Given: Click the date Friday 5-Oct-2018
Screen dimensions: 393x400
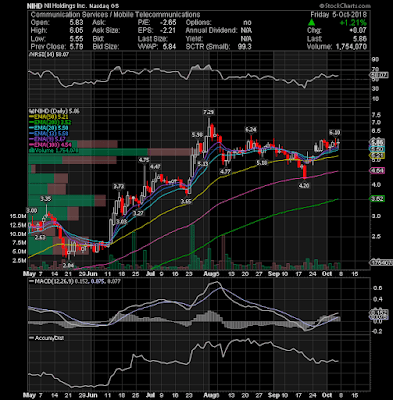Looking at the screenshot, I should point(338,15).
